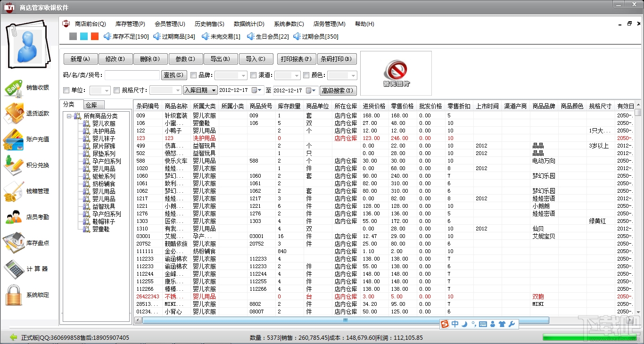Open the 颜色 color combo box
The height and width of the screenshot is (344, 644).
pyautogui.click(x=342, y=75)
